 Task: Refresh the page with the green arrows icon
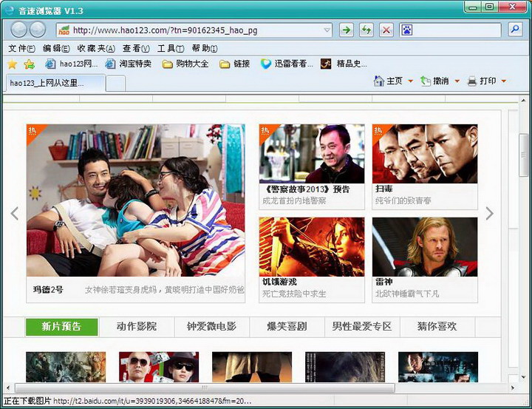click(366, 30)
